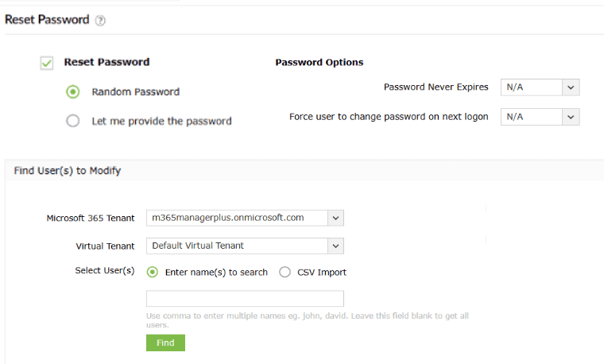Select the Random Password radio button

[x=73, y=92]
